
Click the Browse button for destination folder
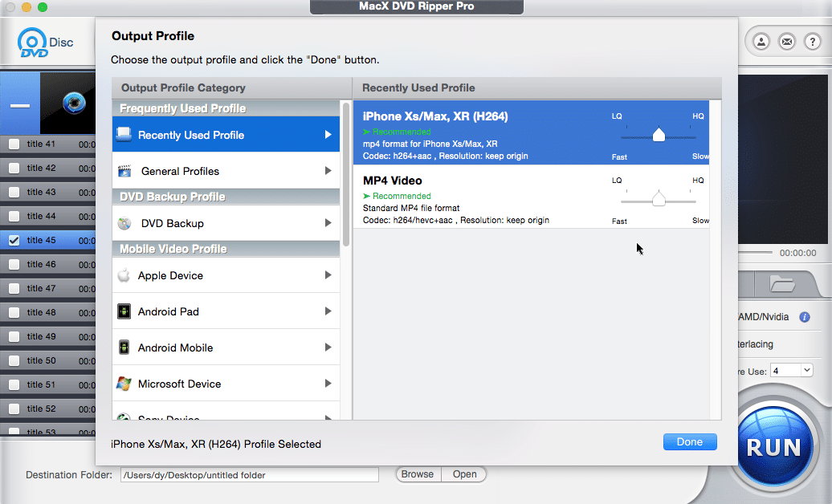tap(418, 474)
